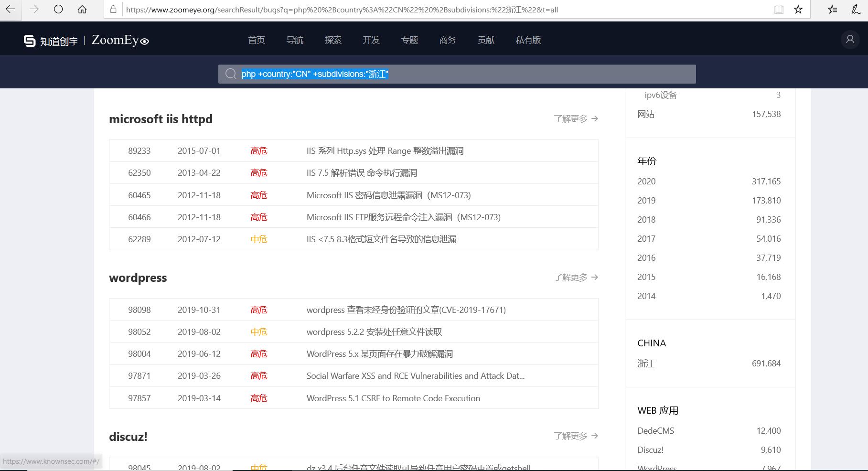
Task: Open Microsoft IIS FTP服务远程命令注入漏洞 entry
Action: (404, 217)
